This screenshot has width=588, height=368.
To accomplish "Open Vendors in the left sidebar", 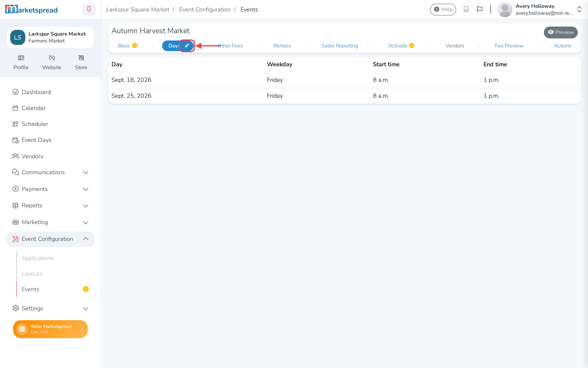I will [x=50, y=156].
